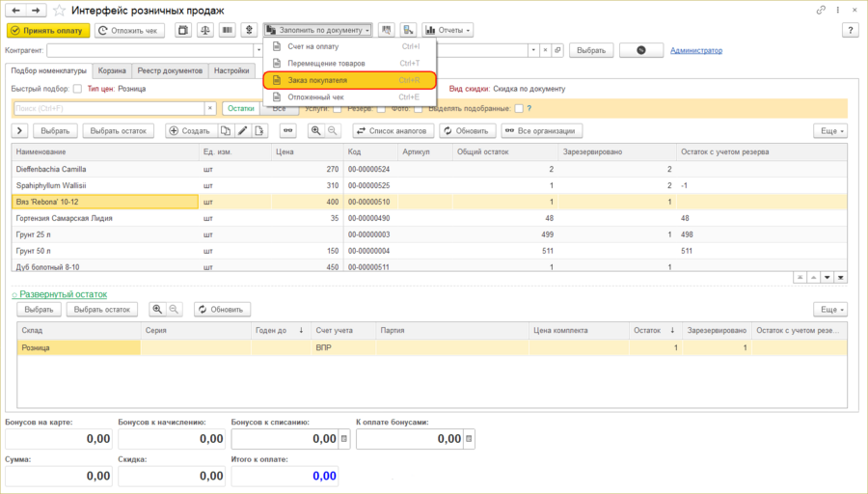
Task: Click the pencil edit item icon
Action: point(242,130)
